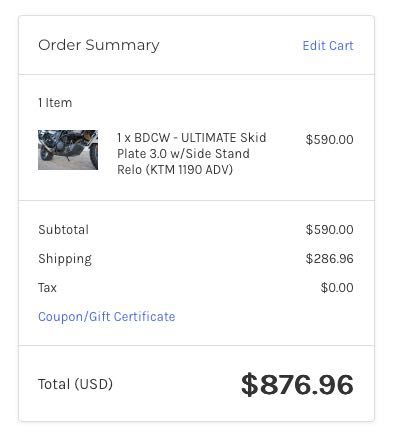395x434 pixels.
Task: Click the word 'Summary' in the header
Action: pyautogui.click(x=122, y=46)
